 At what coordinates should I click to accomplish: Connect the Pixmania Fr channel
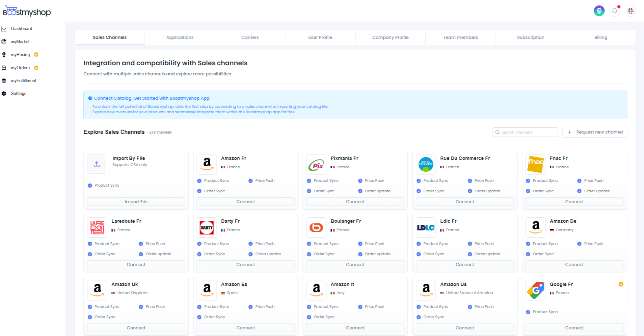[x=355, y=201]
